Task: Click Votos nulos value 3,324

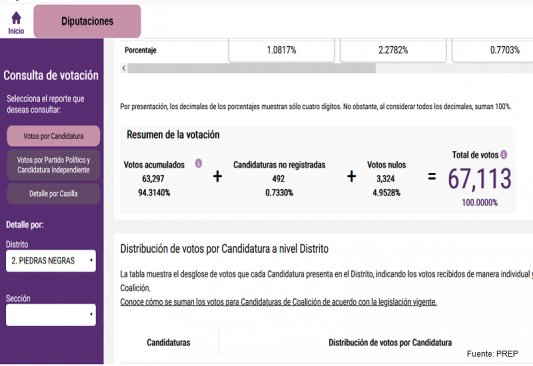Action: tap(386, 179)
